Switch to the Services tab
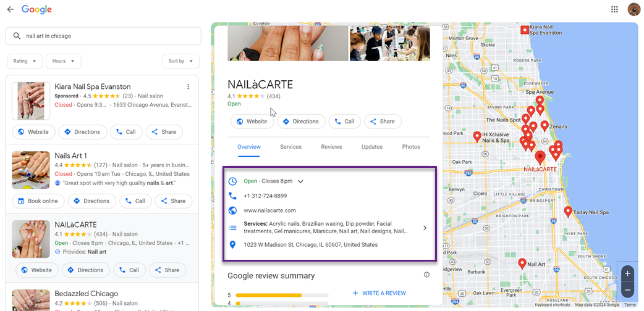 (x=290, y=147)
